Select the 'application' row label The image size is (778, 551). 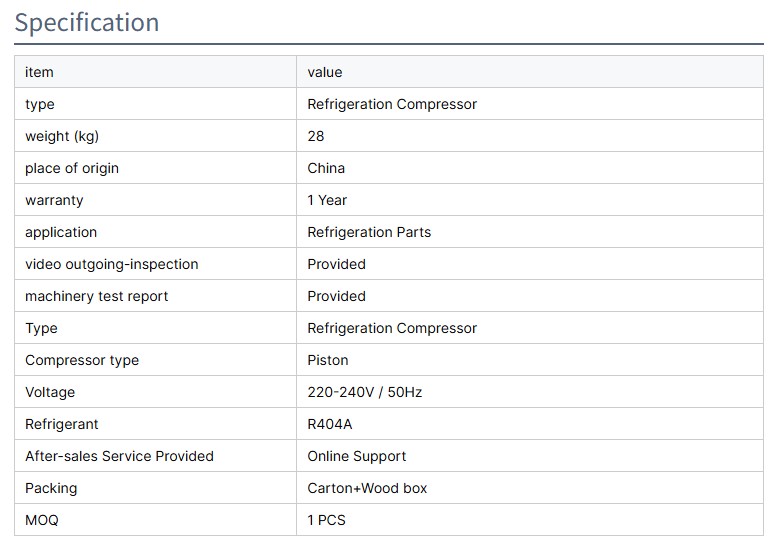61,232
